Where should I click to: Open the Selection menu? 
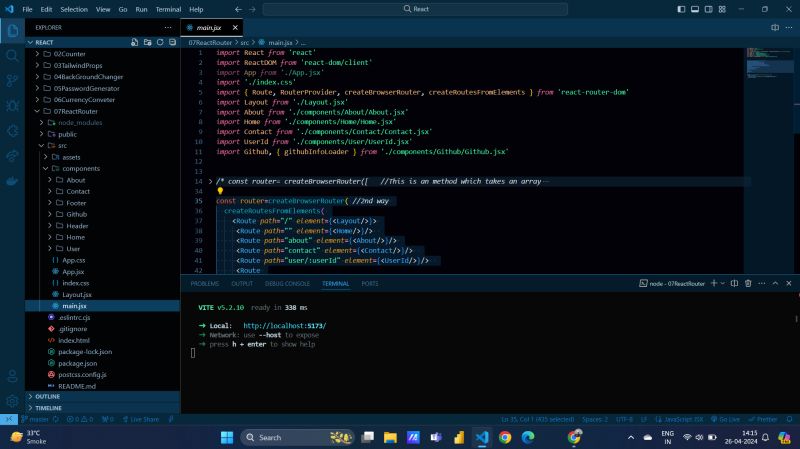point(74,9)
